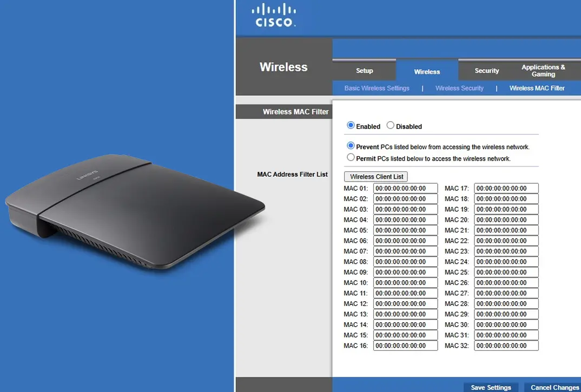This screenshot has height=392, width=581.
Task: Click the Cisco logo
Action: coord(274,15)
